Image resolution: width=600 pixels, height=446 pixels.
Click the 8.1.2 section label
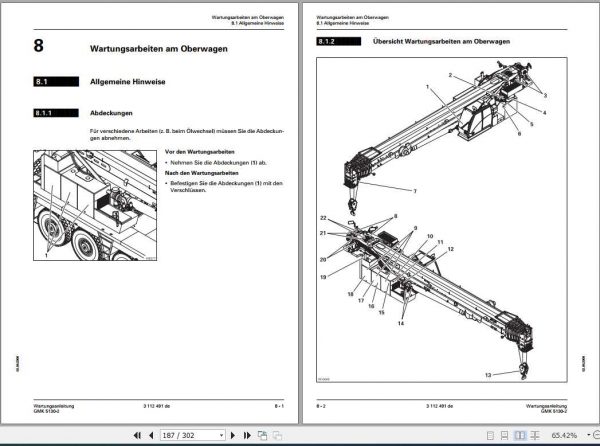pyautogui.click(x=339, y=41)
